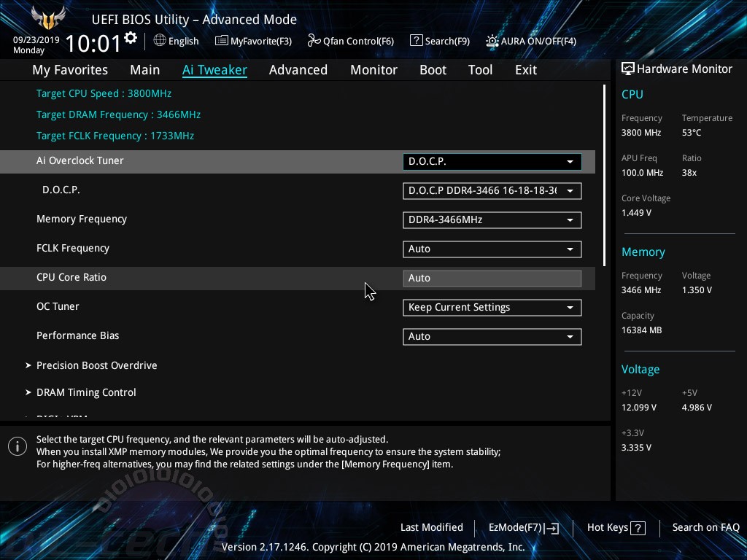Image resolution: width=747 pixels, height=560 pixels.
Task: Open the Advanced tab
Action: (x=298, y=70)
